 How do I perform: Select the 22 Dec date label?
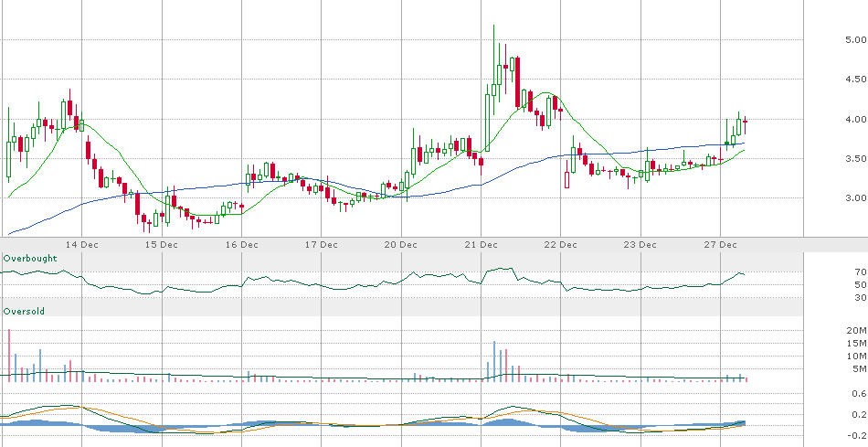pyautogui.click(x=561, y=245)
